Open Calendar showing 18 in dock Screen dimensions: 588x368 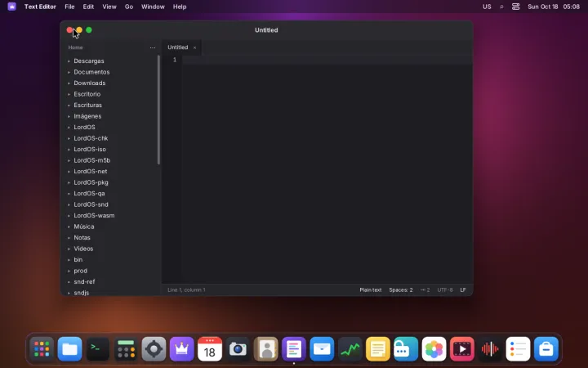tap(210, 349)
